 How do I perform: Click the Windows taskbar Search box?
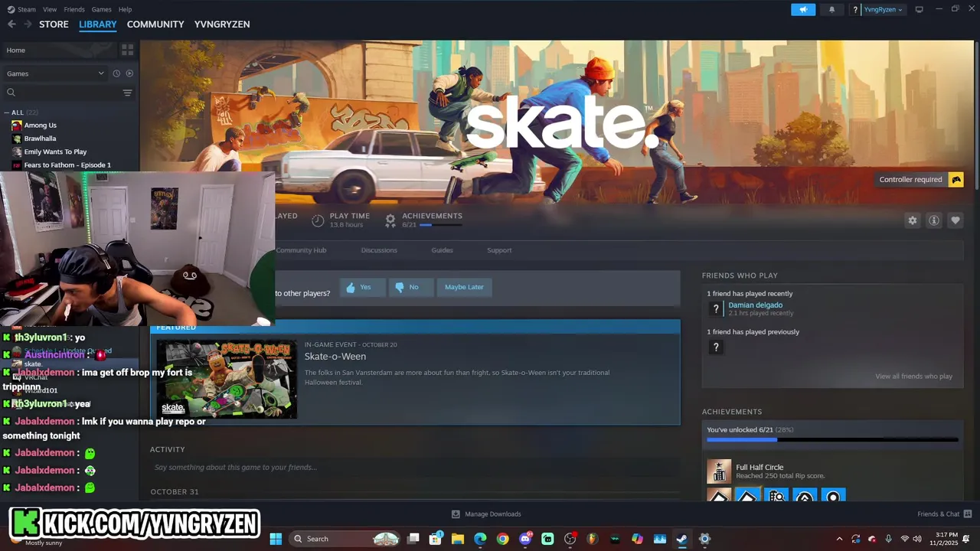click(346, 539)
